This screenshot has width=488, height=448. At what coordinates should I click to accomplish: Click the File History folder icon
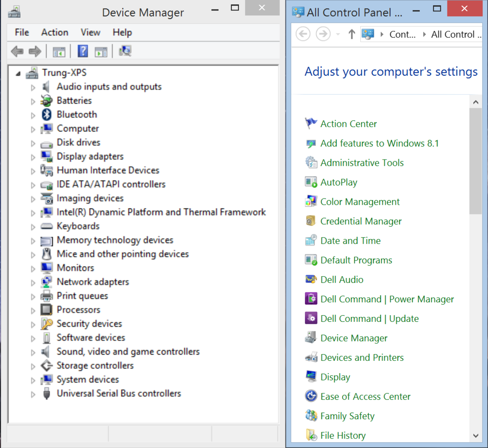click(x=311, y=435)
